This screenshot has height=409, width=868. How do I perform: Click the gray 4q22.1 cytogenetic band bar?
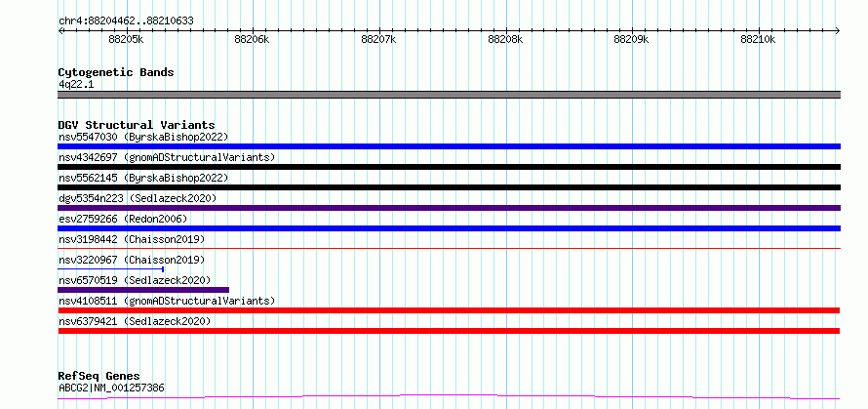449,95
